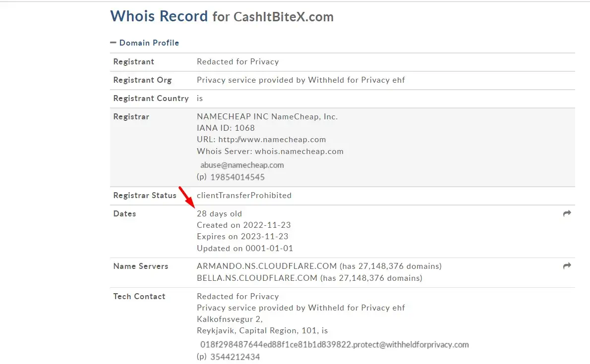Click the Name Servers label
Image resolution: width=590 pixels, height=364 pixels.
pos(141,266)
